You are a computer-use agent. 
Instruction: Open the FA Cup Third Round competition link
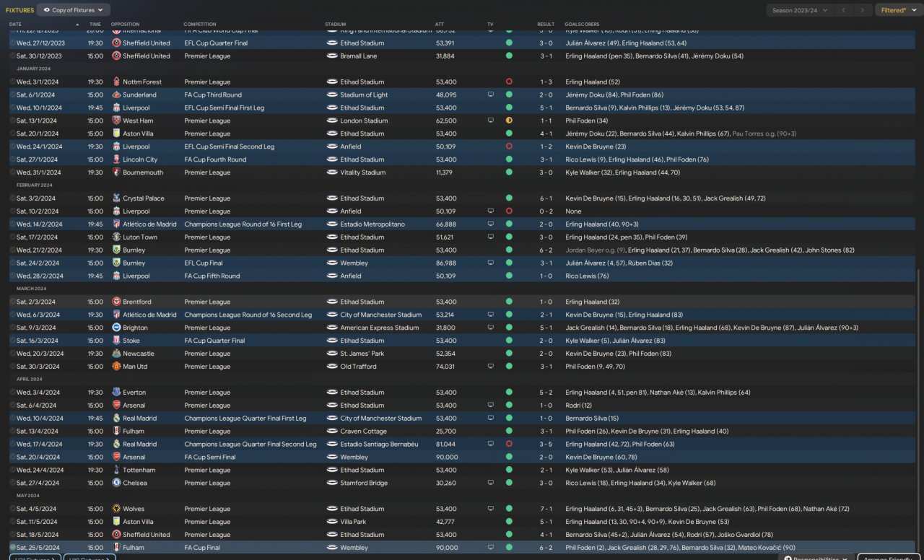coord(213,95)
